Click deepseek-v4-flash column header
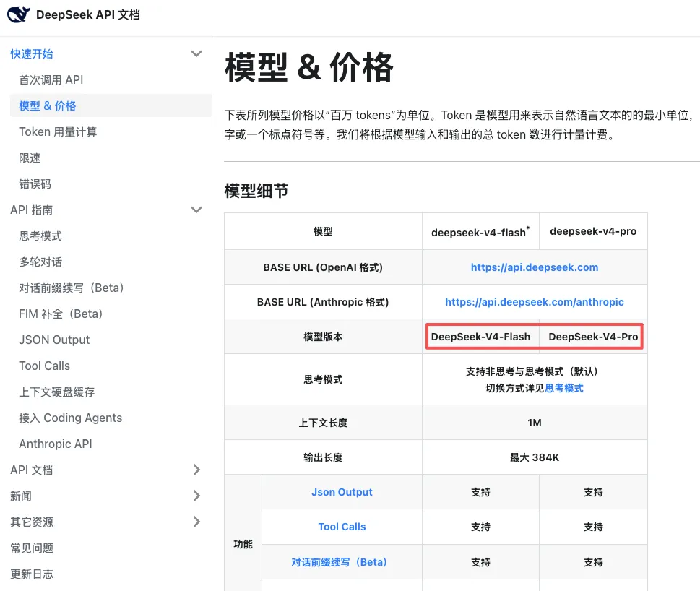Viewport: 700px width, 591px height. pyautogui.click(x=480, y=232)
